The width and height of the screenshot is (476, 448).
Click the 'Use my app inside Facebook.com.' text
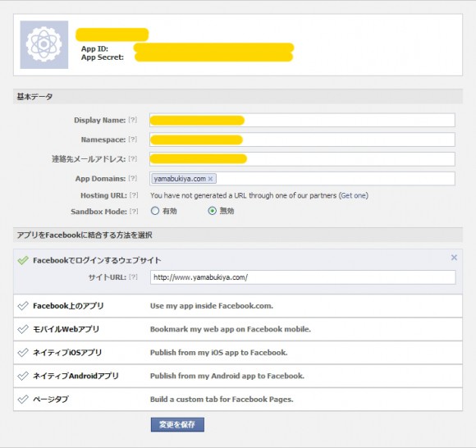pos(212,306)
